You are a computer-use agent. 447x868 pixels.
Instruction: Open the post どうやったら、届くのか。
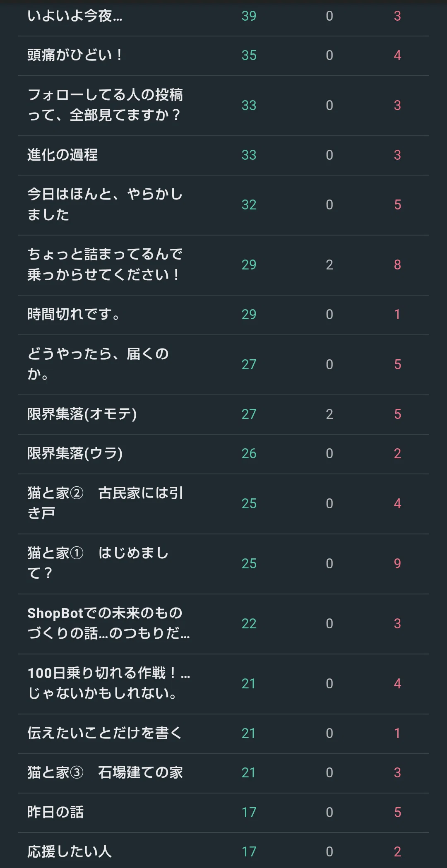click(223, 365)
